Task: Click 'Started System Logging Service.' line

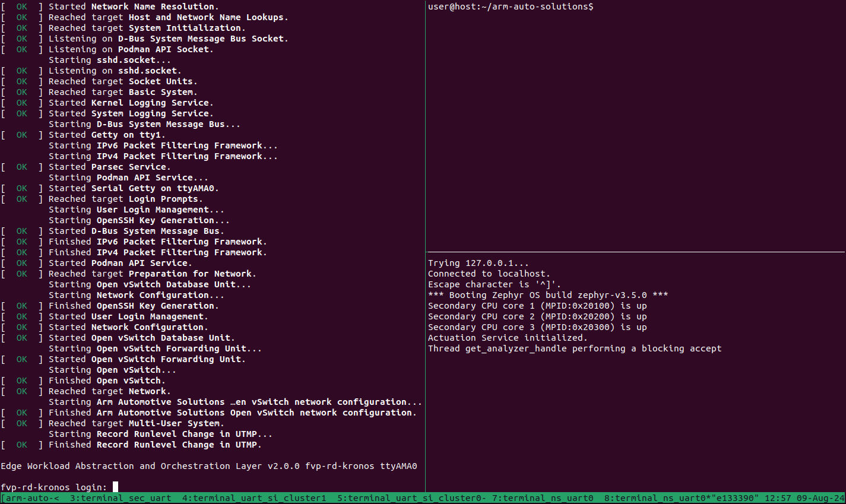Action: (x=131, y=113)
